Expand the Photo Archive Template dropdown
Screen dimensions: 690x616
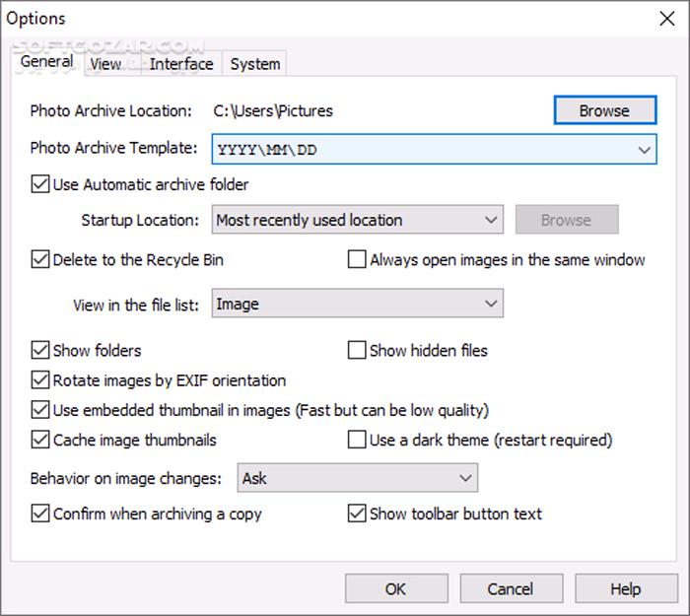[x=644, y=150]
